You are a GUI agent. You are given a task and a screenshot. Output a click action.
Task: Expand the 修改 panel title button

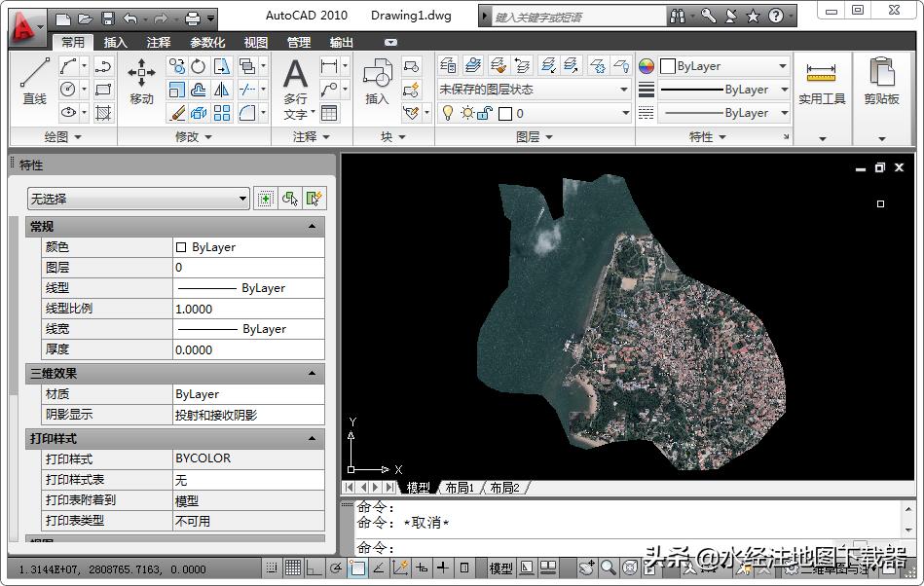point(193,137)
